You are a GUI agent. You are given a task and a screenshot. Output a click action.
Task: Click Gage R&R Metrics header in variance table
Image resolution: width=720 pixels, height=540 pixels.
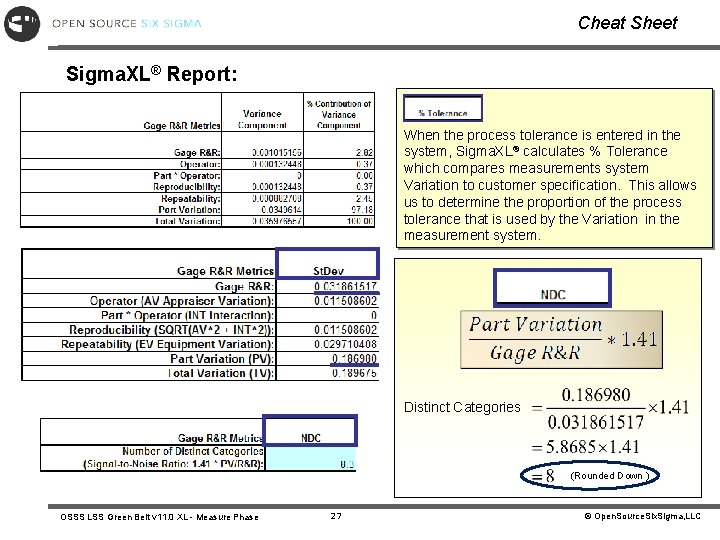coord(182,125)
